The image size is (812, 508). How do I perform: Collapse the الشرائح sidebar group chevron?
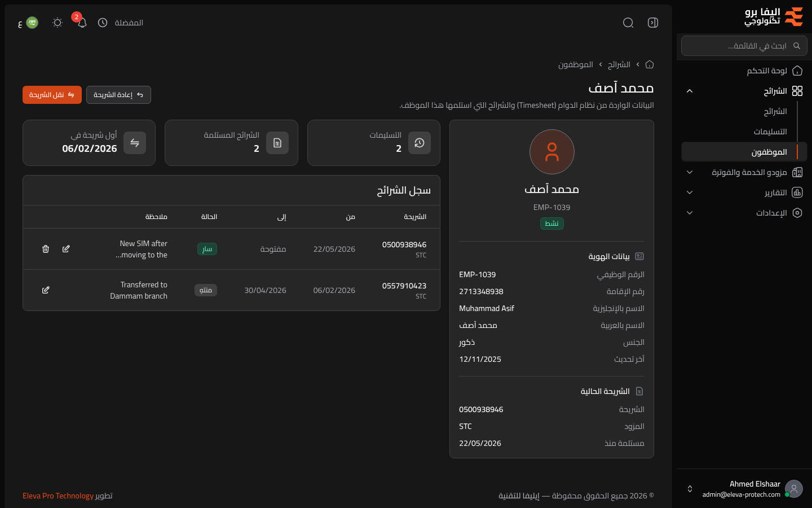[690, 91]
